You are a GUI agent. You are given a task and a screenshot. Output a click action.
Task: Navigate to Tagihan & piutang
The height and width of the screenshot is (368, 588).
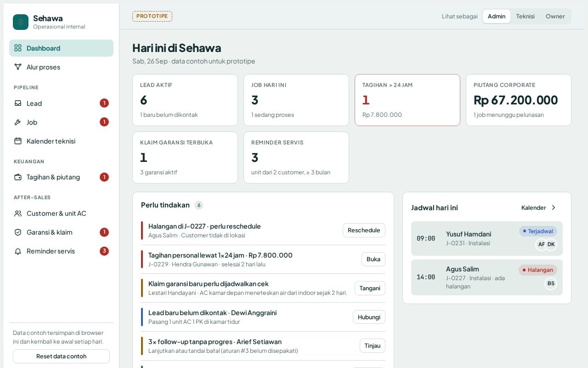pos(61,177)
